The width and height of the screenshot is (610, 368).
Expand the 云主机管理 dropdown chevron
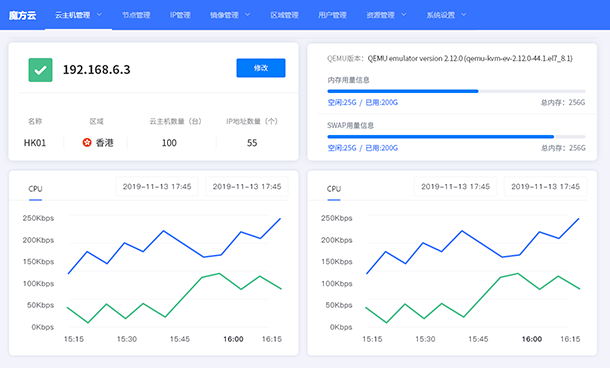tap(99, 15)
